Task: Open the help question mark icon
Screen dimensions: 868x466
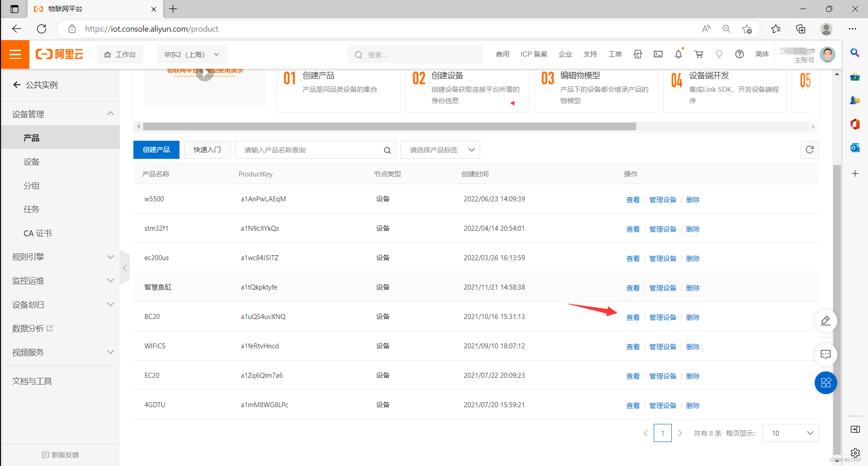Action: coord(739,54)
